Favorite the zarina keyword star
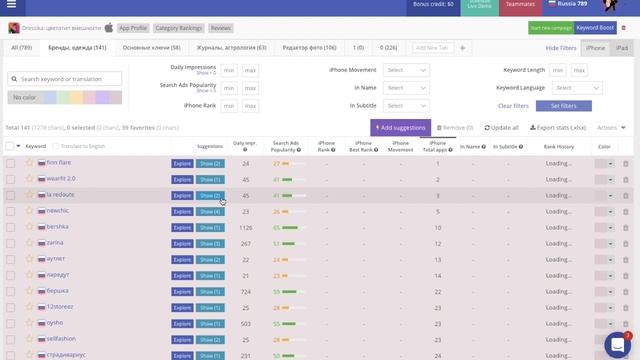Screen dimensions: 640x360 tap(29, 242)
